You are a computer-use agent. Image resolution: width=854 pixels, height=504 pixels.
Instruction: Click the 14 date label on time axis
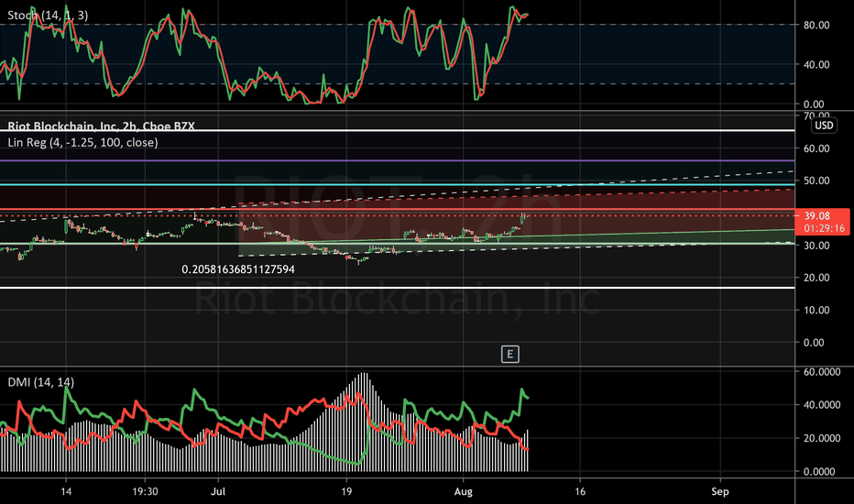(66, 491)
